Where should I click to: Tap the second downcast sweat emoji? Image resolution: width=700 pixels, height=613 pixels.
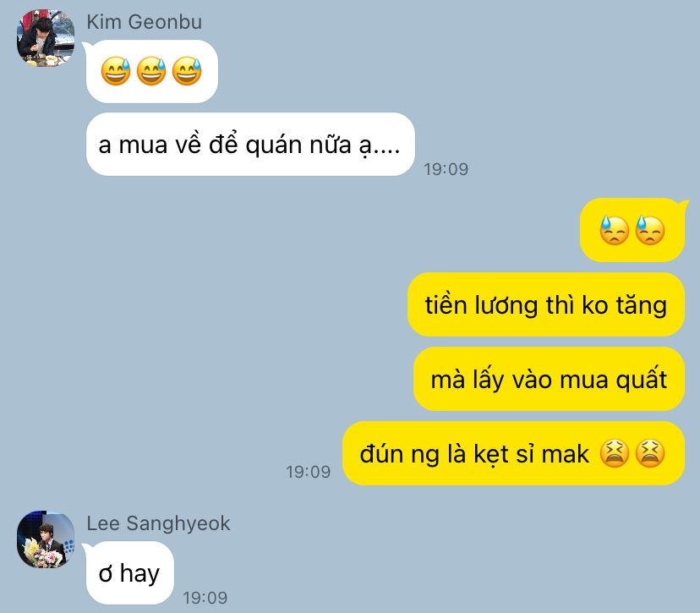point(650,230)
